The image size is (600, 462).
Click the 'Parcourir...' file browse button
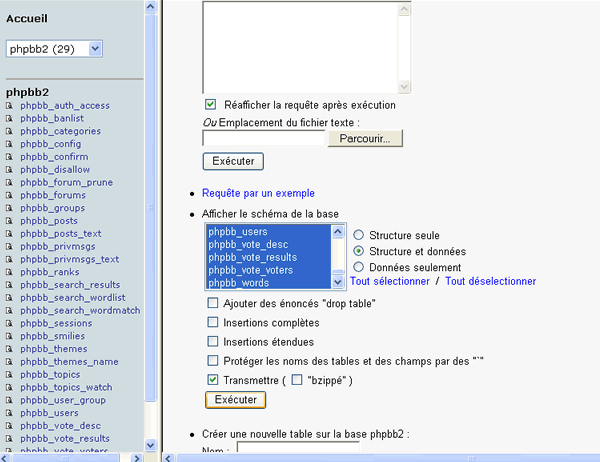(364, 138)
